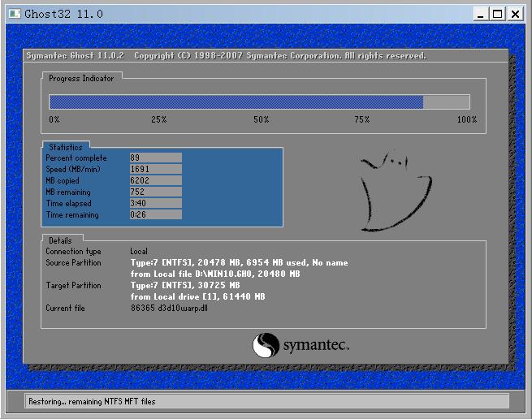The image size is (532, 419).
Task: Click the Time remaining value 0:26
Action: tap(155, 214)
